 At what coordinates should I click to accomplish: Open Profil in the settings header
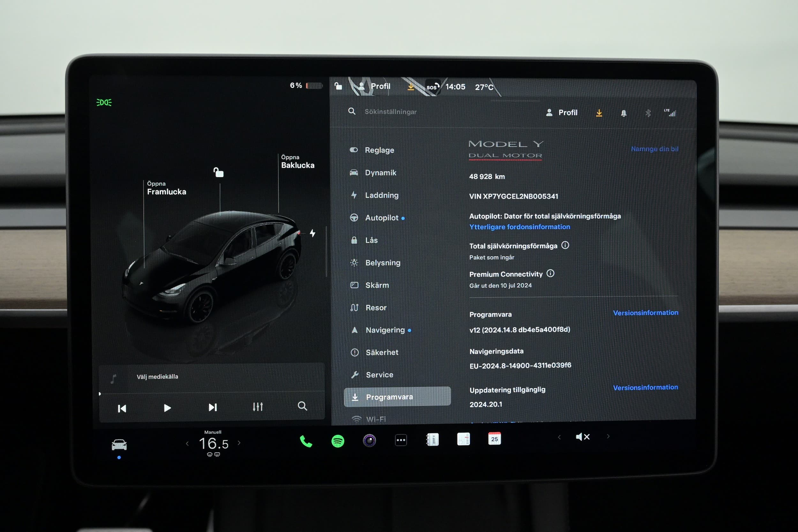coord(561,113)
